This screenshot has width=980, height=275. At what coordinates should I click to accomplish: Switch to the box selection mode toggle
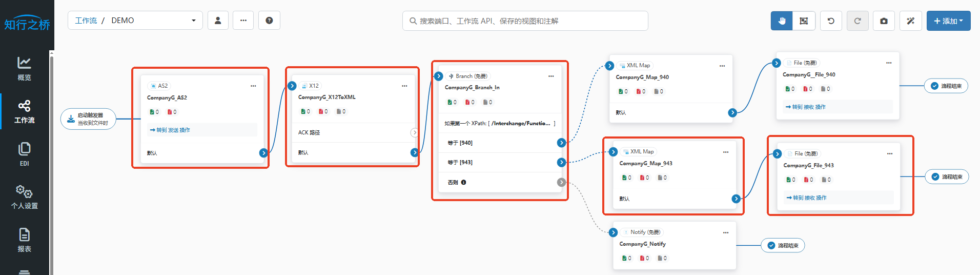coord(804,21)
